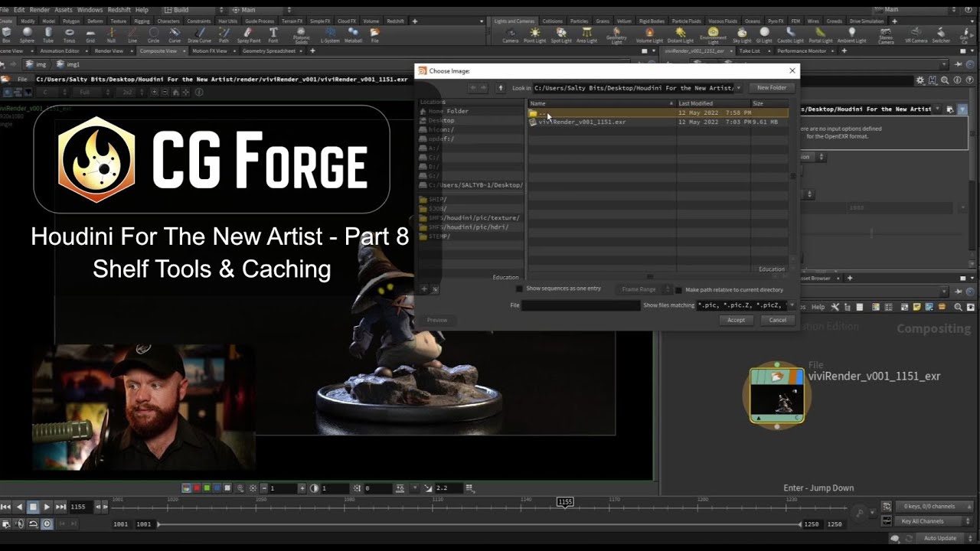The width and height of the screenshot is (980, 551).
Task: Create an Area Light from the shelf
Action: click(x=586, y=35)
